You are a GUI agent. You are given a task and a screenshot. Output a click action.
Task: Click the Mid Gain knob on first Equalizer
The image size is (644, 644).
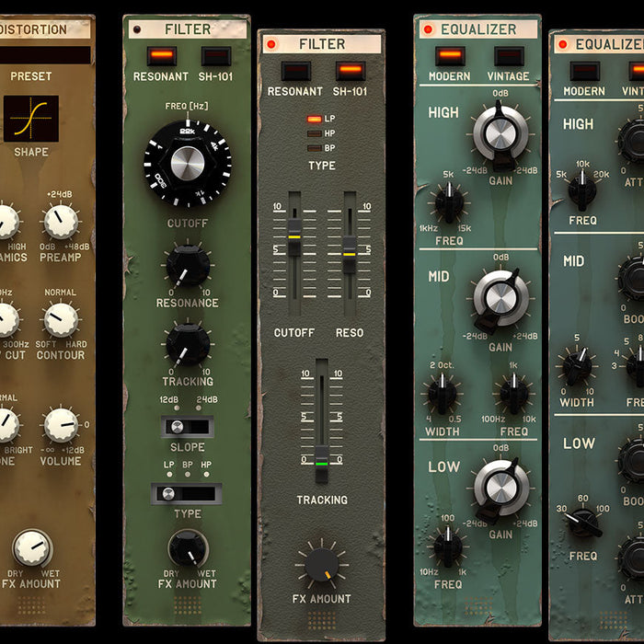pos(501,298)
